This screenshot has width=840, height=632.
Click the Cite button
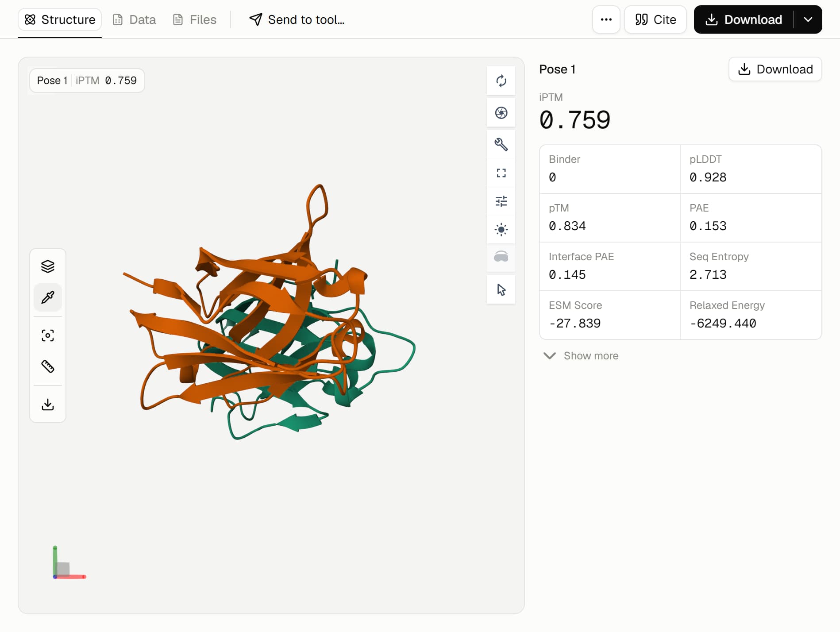point(655,19)
